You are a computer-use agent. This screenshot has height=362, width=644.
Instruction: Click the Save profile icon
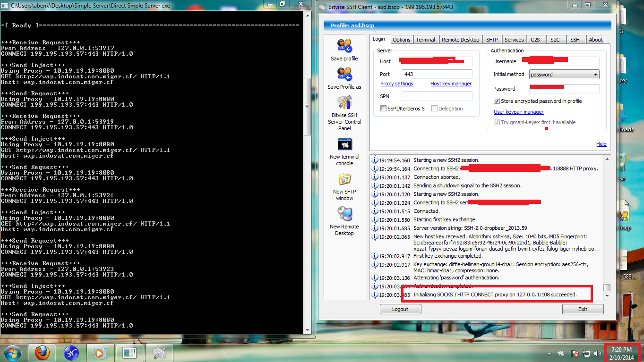(x=344, y=46)
